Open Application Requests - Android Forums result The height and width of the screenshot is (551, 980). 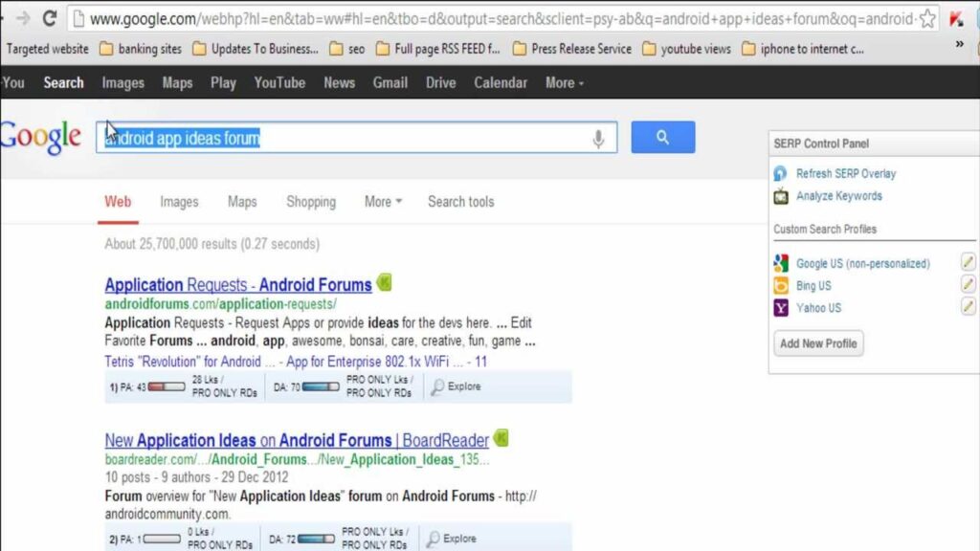238,285
